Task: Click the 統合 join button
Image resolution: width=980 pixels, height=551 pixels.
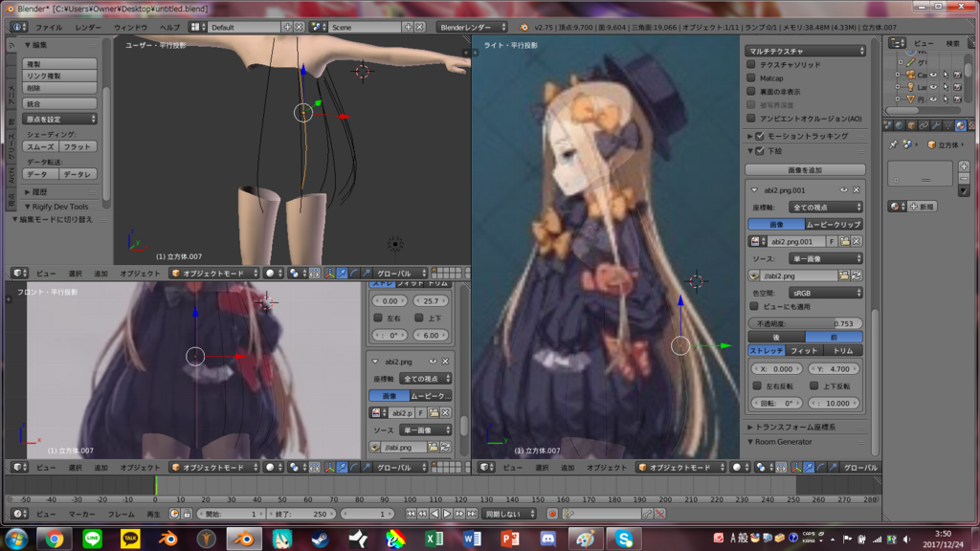Action: tap(60, 103)
